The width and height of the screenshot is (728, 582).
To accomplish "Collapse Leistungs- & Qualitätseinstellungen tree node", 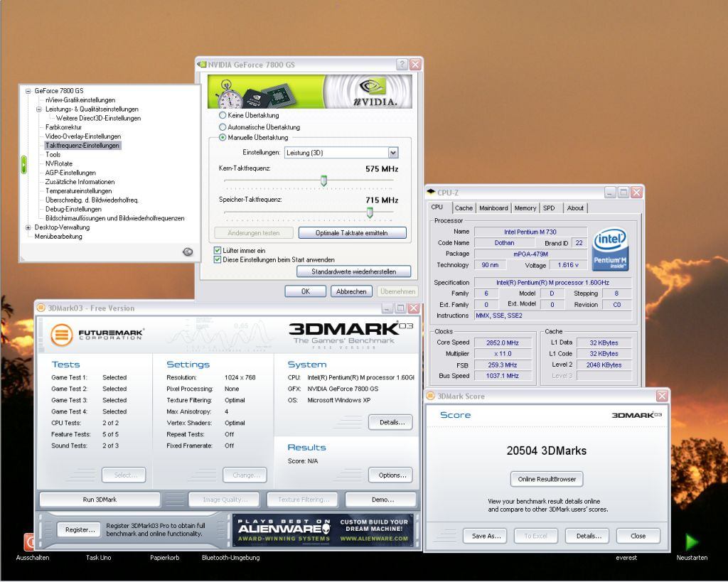I will point(39,109).
